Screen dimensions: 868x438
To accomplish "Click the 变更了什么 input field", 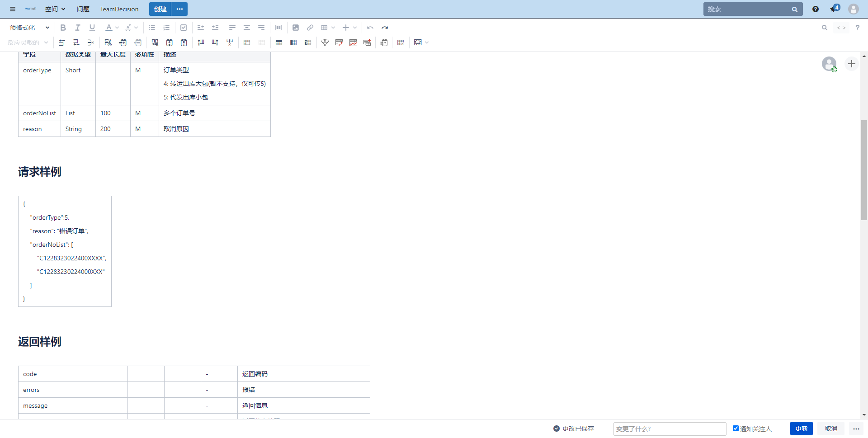I will [x=670, y=429].
